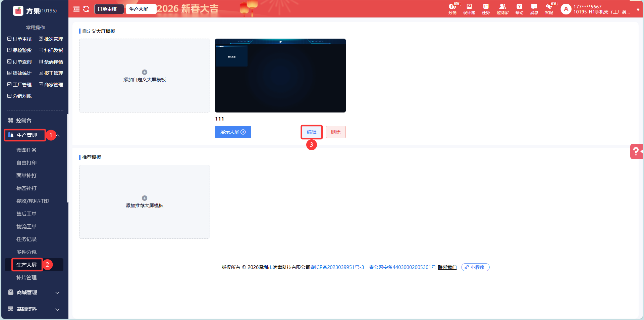644x320 pixels.
Task: Expand the 基础资料 menu section
Action: 57,309
